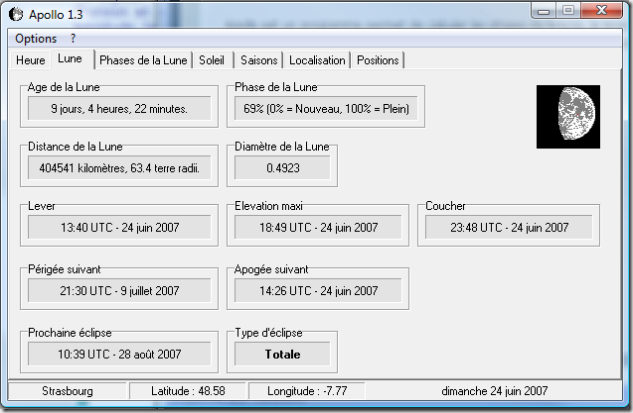633x413 pixels.
Task: Click the Distance de la Lune field
Action: 119,168
